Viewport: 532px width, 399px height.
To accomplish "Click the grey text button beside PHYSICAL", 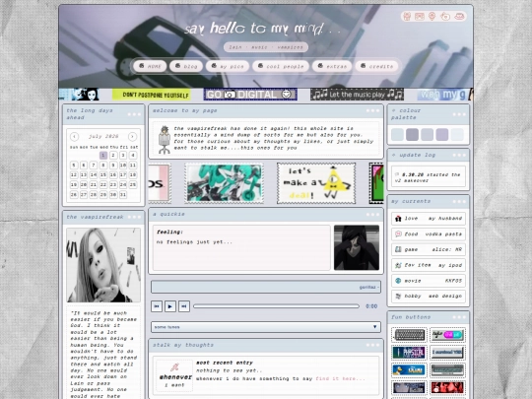I will click(447, 353).
